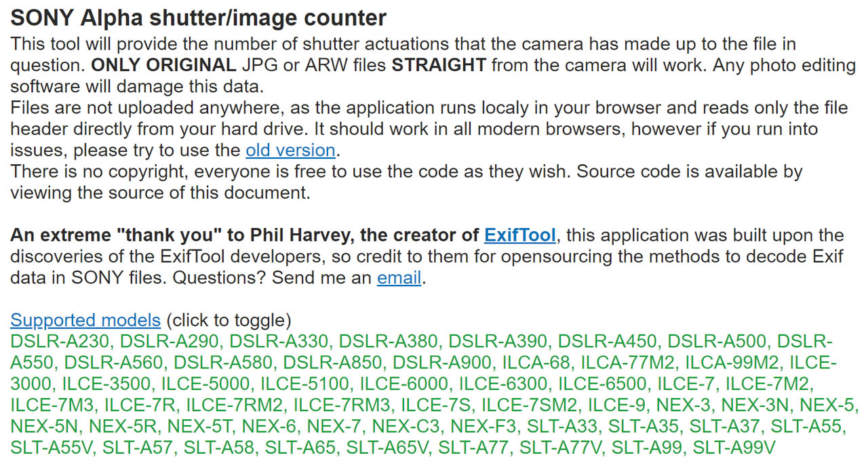Click the ILCE-9 model entry
Screen dimensions: 868x466
tap(616, 406)
